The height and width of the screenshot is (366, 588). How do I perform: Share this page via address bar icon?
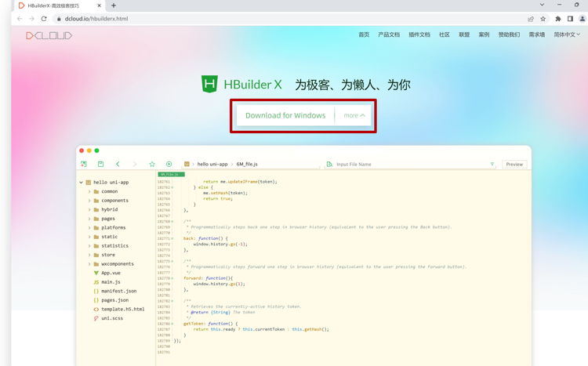coord(531,19)
